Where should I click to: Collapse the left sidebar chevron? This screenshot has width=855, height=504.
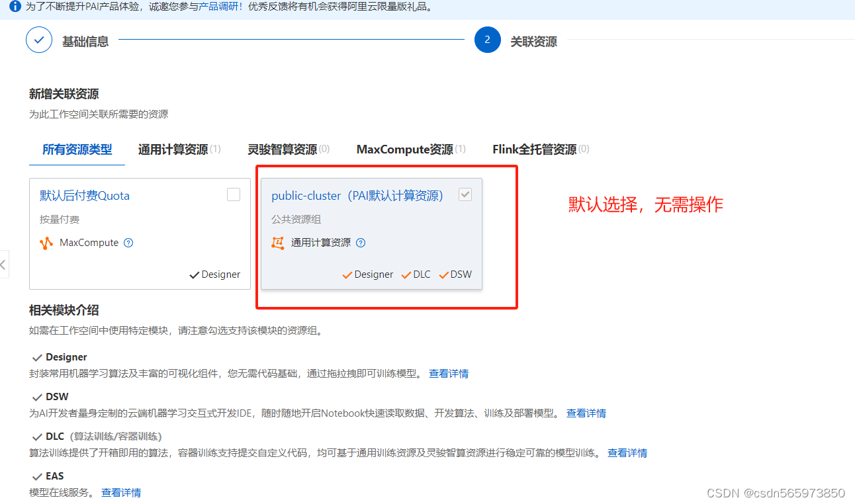(4, 265)
